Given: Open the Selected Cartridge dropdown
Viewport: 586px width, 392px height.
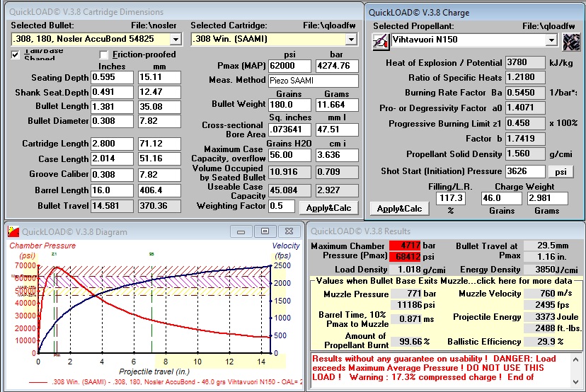Looking at the screenshot, I should (x=351, y=39).
